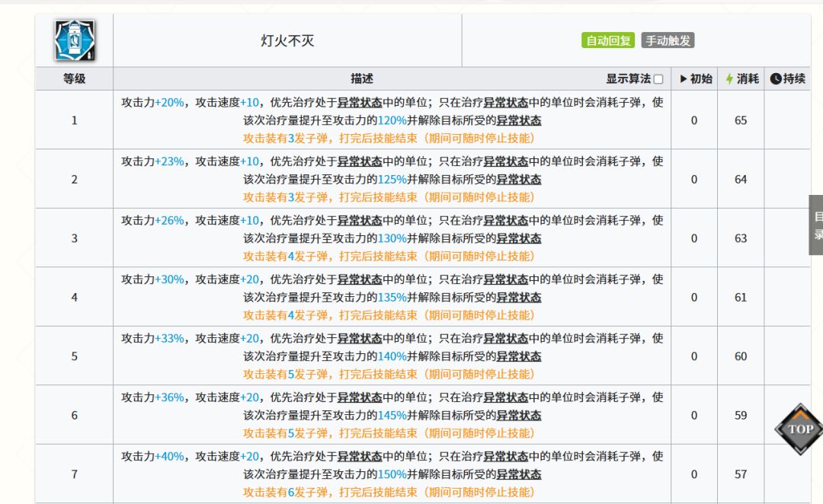Click the green 自动回复 tag
The image size is (823, 504).
pos(608,40)
